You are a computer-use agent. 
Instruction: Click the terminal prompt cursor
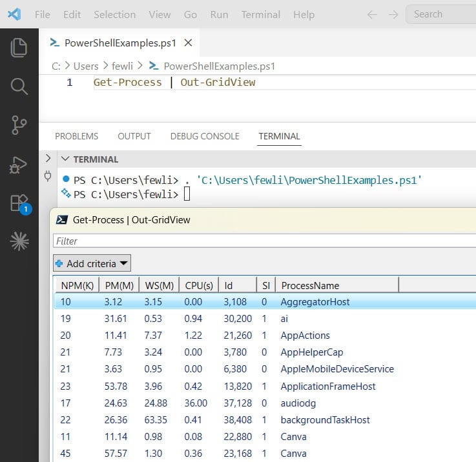[187, 194]
